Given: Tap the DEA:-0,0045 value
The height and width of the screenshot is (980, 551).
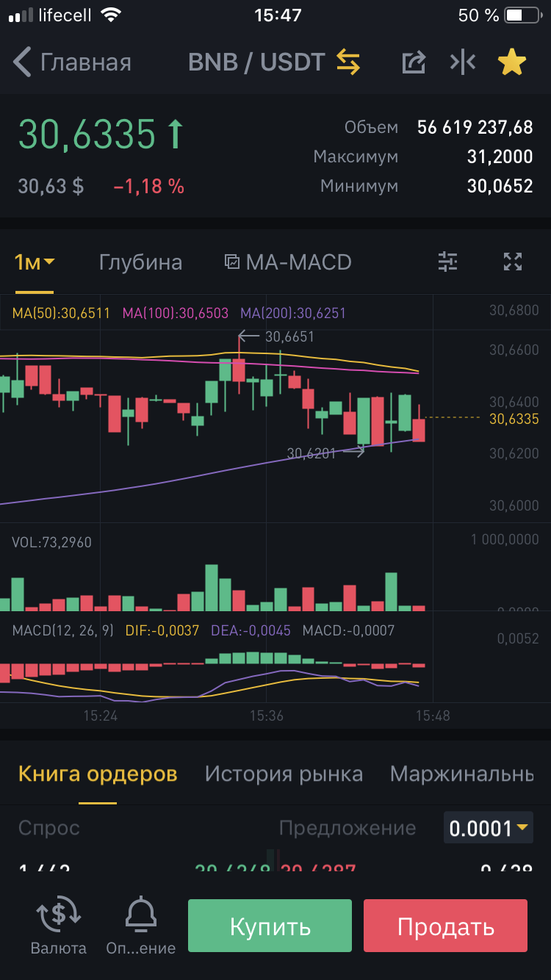Looking at the screenshot, I should (x=251, y=630).
